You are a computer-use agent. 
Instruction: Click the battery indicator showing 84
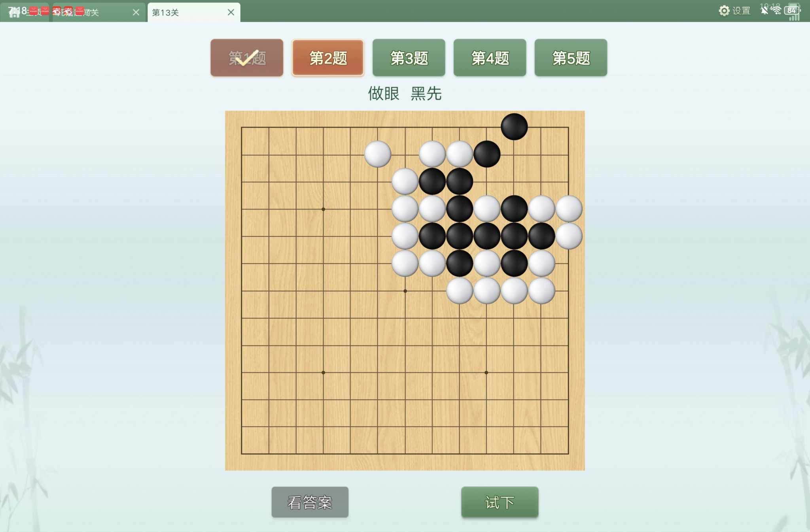click(792, 10)
